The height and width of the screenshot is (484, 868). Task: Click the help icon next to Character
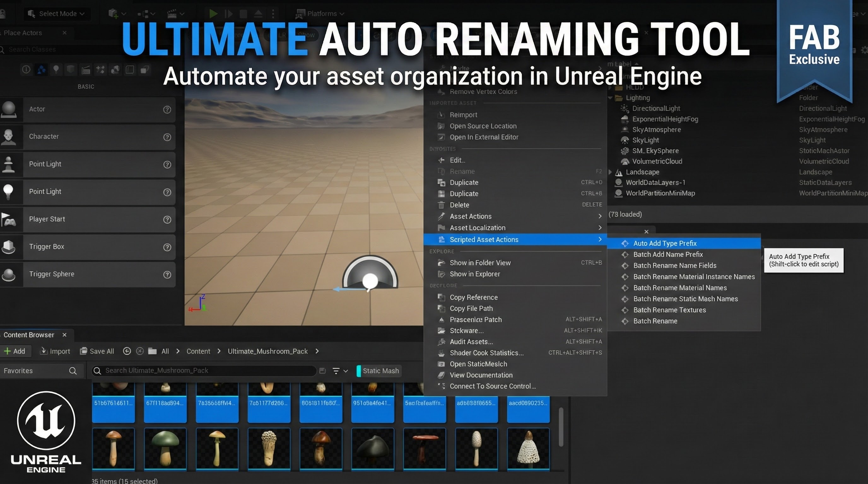click(x=167, y=137)
